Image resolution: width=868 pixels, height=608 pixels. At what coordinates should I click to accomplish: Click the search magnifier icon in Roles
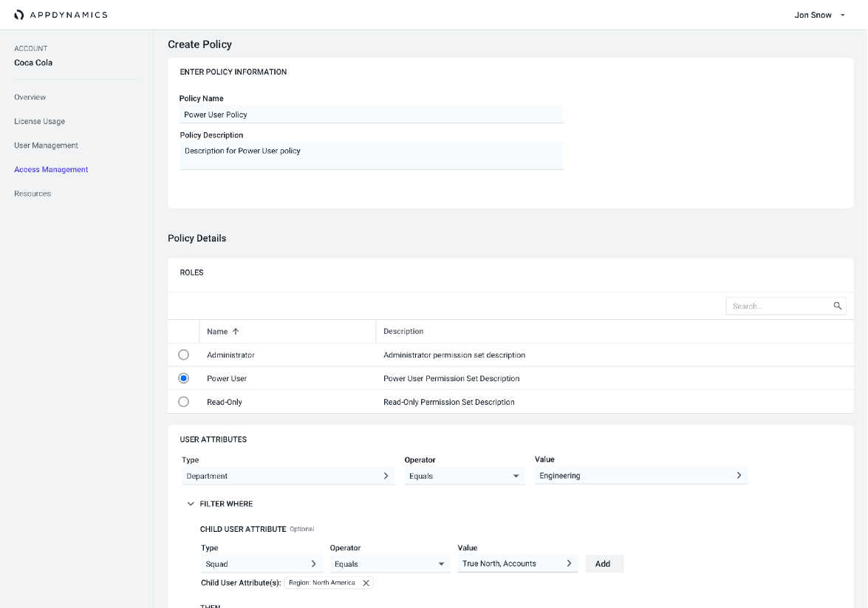point(837,306)
